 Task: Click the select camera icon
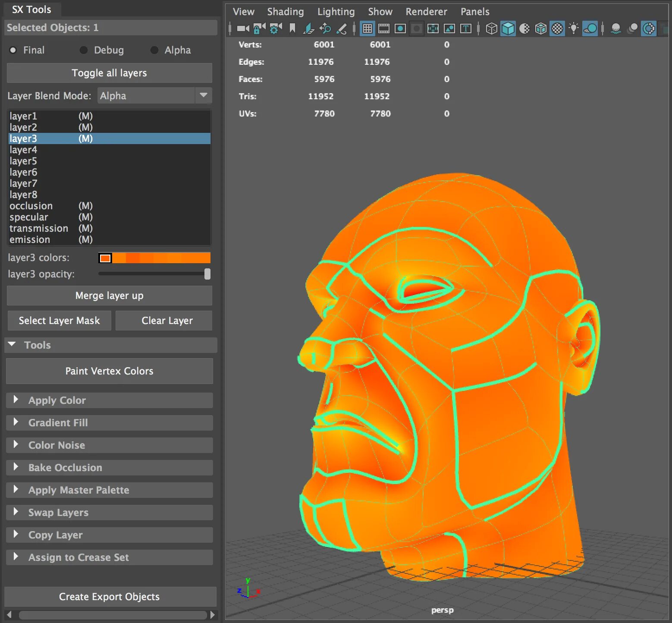tap(243, 28)
